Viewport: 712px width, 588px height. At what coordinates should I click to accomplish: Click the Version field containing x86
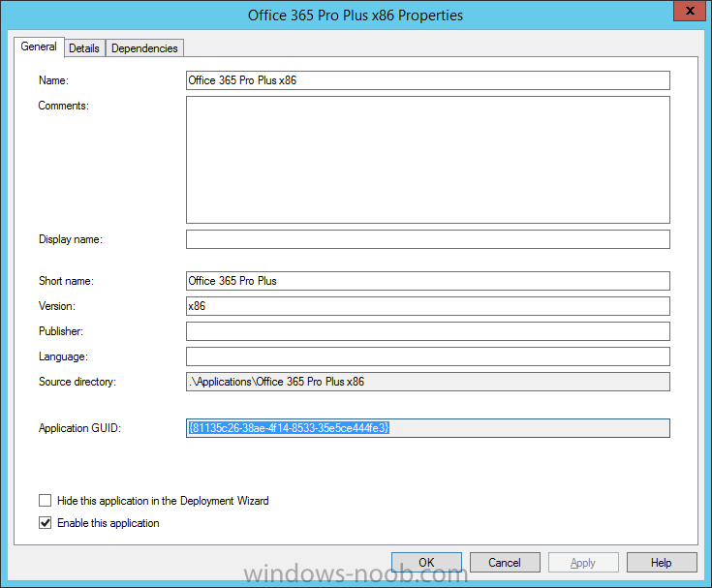coord(428,306)
